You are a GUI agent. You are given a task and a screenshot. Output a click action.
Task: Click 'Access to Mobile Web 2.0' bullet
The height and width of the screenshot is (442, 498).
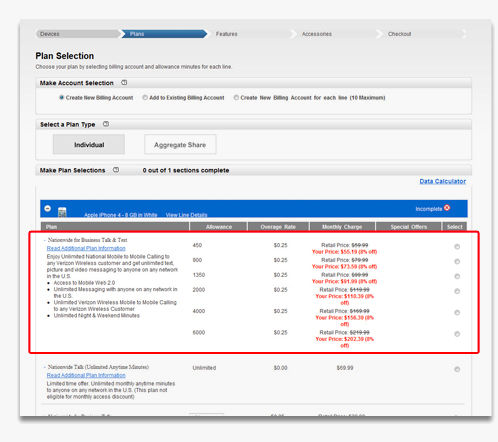pyautogui.click(x=84, y=283)
